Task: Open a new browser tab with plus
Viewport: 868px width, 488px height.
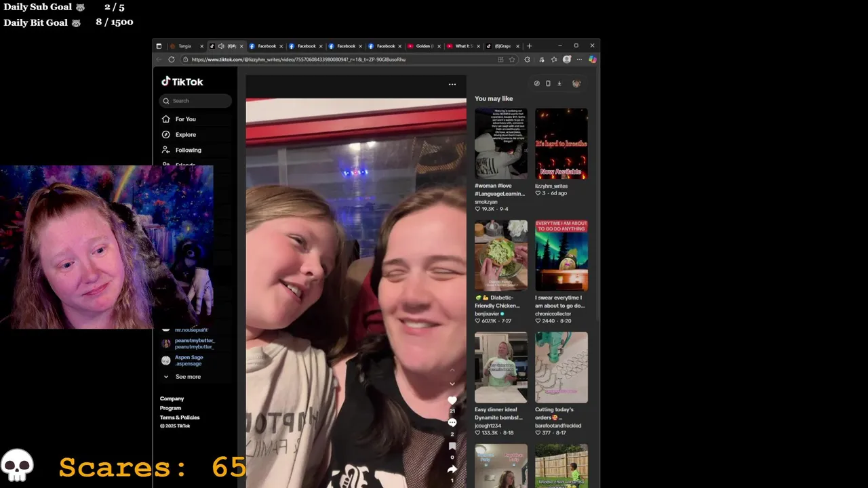Action: pos(530,46)
